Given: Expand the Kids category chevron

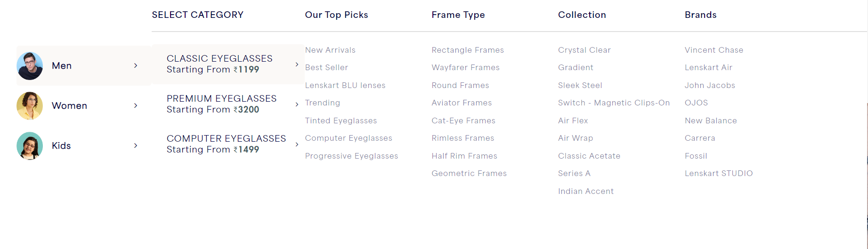Looking at the screenshot, I should tap(136, 145).
